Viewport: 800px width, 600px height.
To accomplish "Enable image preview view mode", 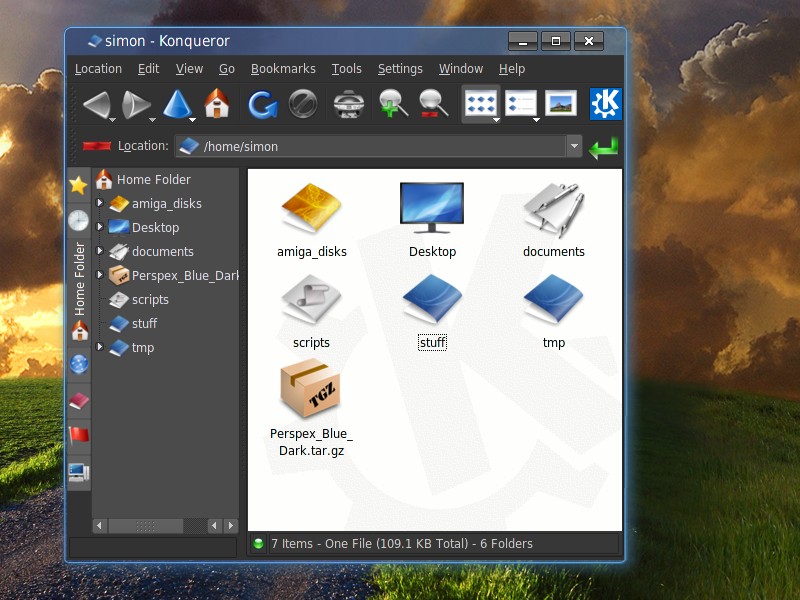I will tap(561, 104).
